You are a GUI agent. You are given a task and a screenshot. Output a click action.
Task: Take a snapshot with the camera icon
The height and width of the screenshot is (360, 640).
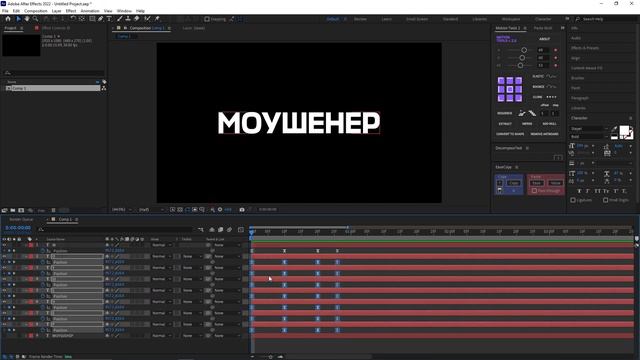242,209
